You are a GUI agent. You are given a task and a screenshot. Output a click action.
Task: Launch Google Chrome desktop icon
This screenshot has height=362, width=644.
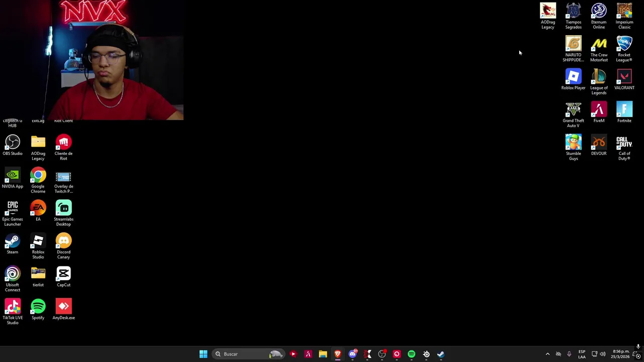point(38,180)
